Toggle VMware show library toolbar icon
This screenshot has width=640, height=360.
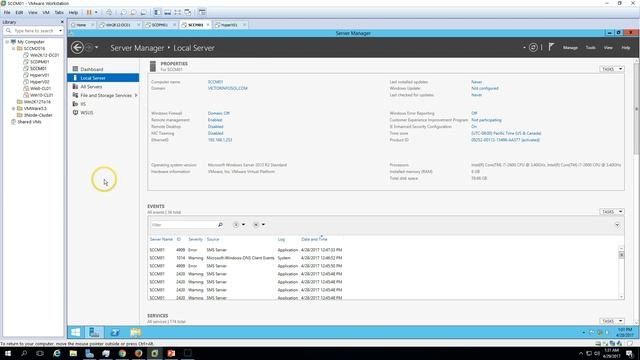coord(157,12)
